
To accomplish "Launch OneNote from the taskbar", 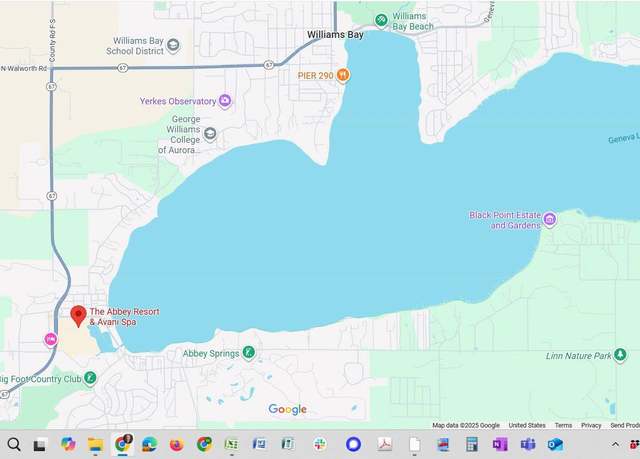I will pyautogui.click(x=500, y=444).
